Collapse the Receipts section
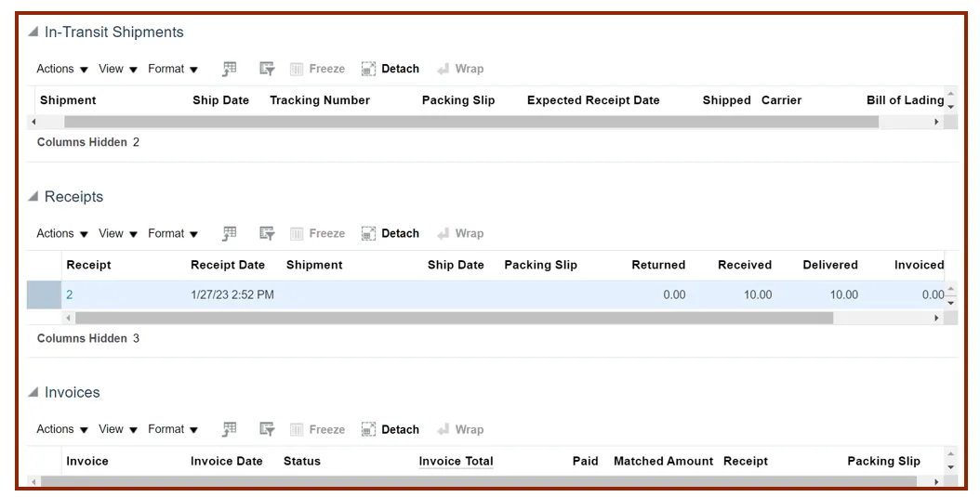 click(x=33, y=197)
